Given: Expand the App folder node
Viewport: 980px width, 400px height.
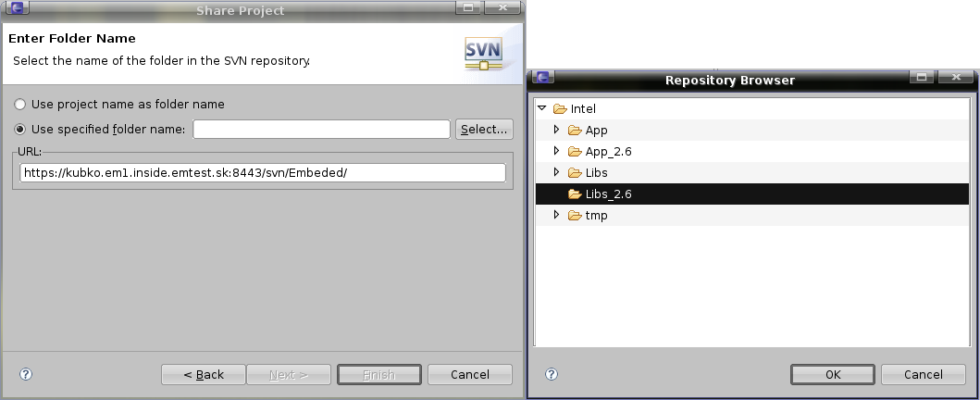Looking at the screenshot, I should pos(556,130).
